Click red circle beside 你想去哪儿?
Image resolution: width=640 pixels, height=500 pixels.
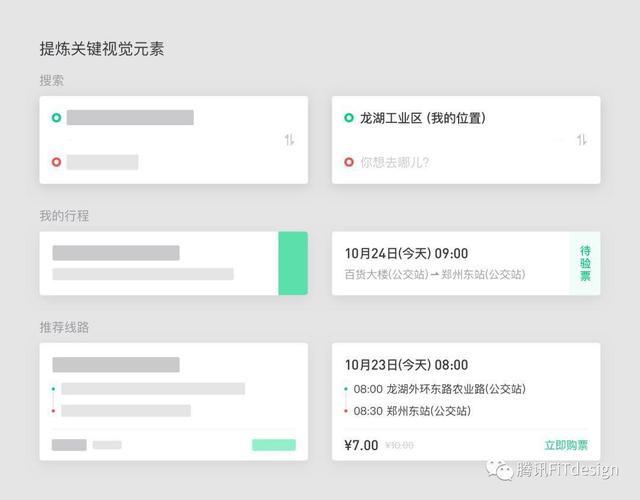(349, 162)
